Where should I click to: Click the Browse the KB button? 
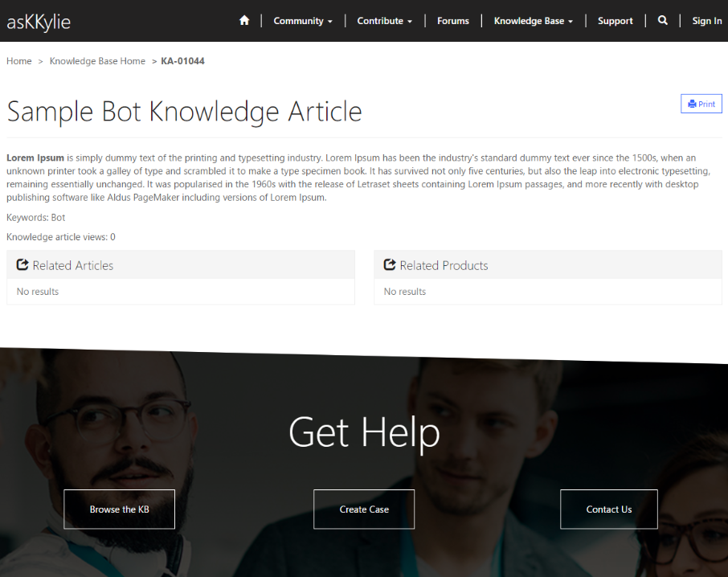[119, 509]
